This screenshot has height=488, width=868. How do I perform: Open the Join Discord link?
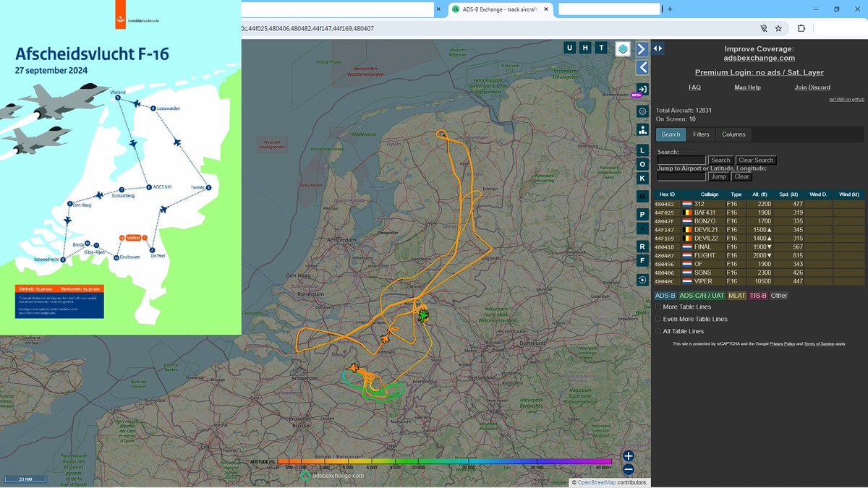click(x=812, y=87)
